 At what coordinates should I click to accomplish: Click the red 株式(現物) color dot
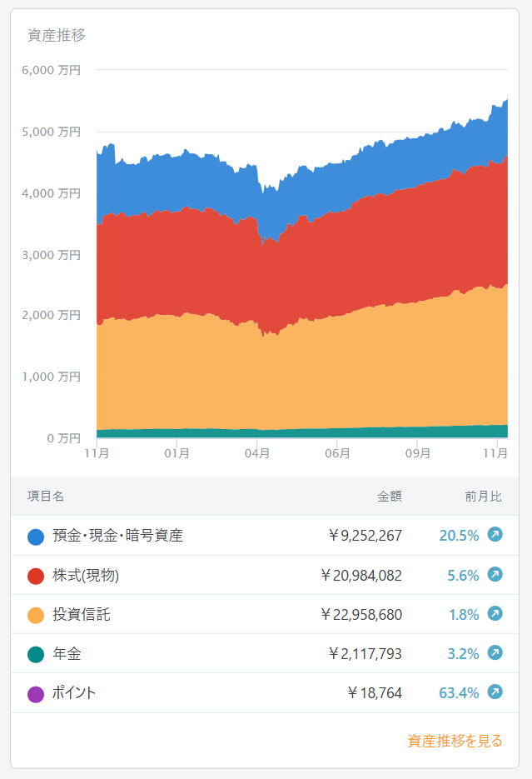[x=36, y=576]
